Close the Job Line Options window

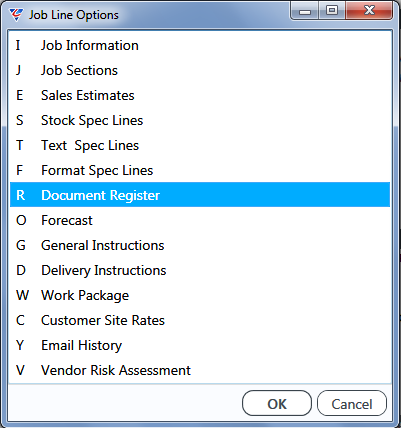click(x=369, y=11)
